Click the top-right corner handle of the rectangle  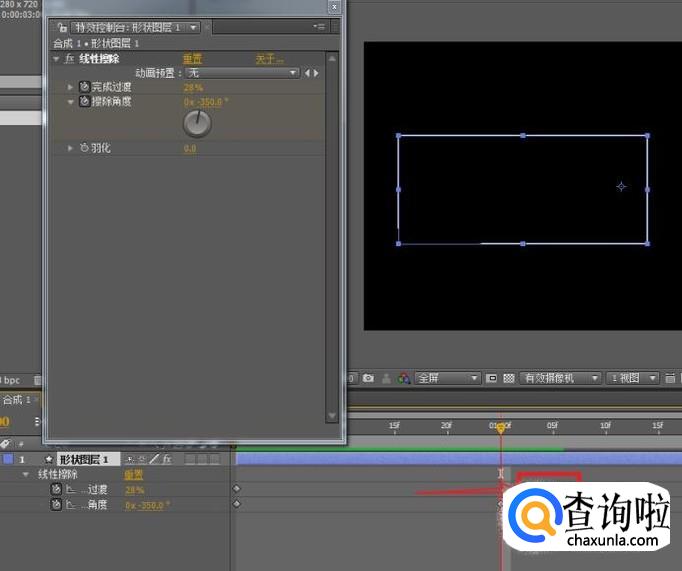click(647, 136)
